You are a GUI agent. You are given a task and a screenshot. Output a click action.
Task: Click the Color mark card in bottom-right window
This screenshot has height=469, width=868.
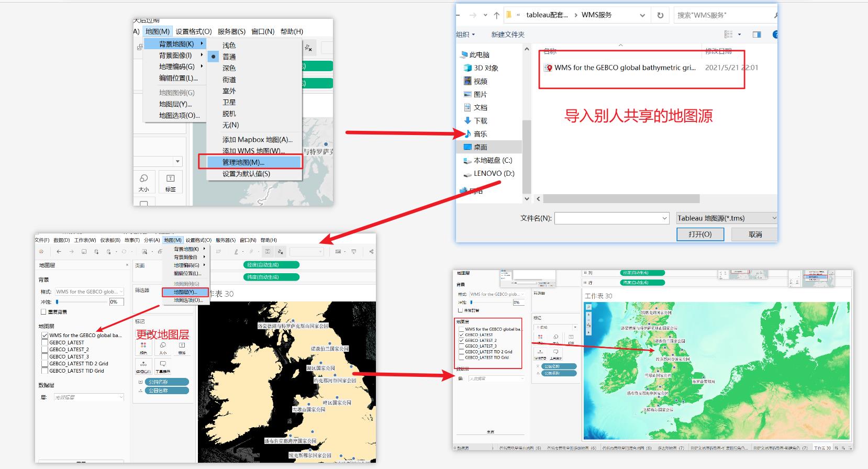(540, 339)
